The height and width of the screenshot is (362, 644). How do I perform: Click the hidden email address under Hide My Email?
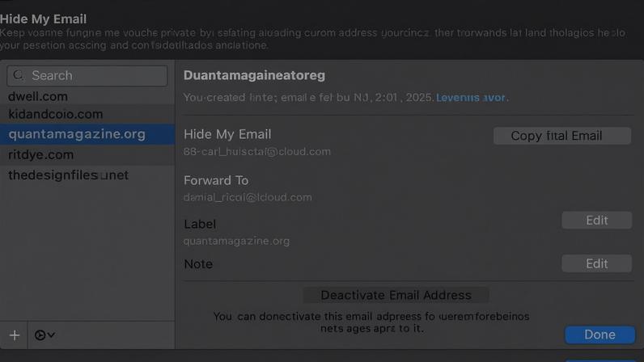click(257, 151)
